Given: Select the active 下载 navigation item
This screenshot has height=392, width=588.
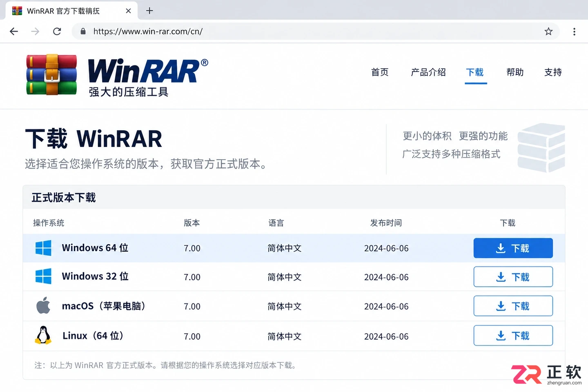Looking at the screenshot, I should pos(475,72).
